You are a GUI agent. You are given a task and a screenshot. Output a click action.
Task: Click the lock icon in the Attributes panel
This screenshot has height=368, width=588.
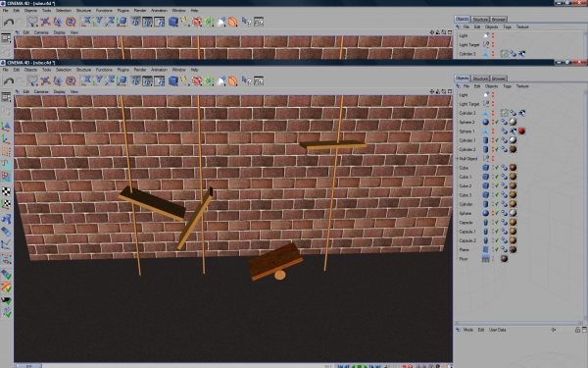pos(577,330)
